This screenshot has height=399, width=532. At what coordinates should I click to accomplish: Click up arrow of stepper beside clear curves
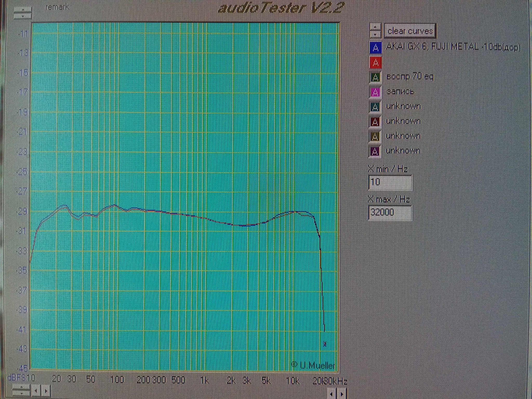coord(375,27)
